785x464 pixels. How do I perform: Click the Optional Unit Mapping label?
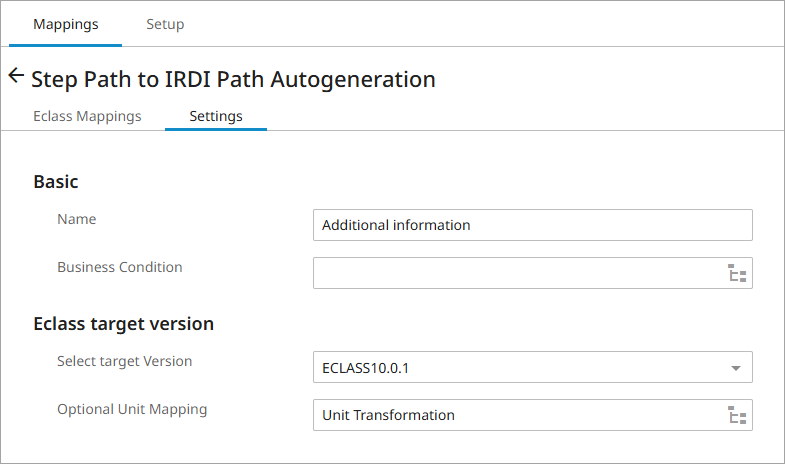click(132, 409)
